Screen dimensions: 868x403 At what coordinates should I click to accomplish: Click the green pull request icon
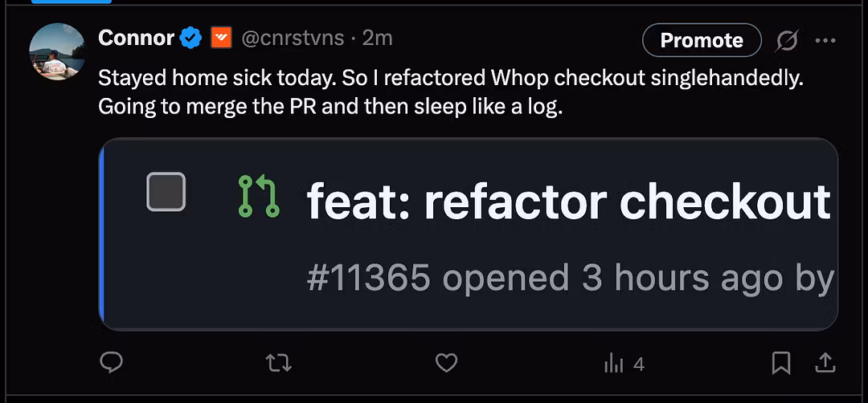point(259,197)
